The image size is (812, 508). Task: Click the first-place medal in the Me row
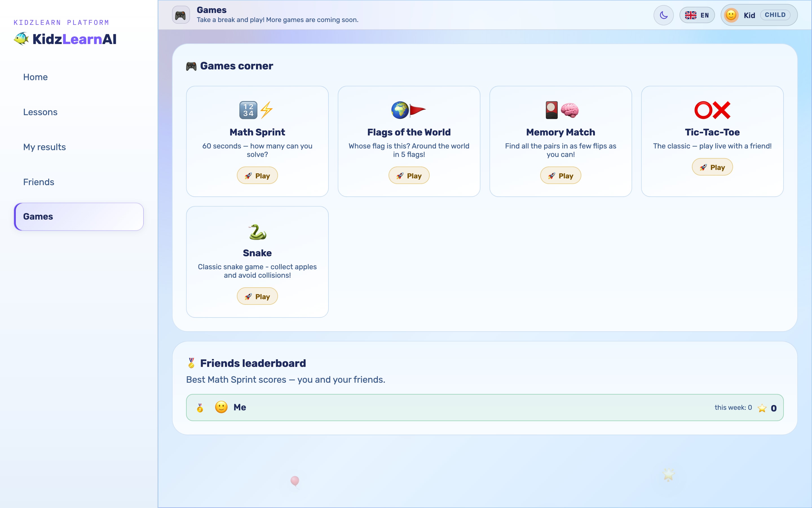(x=200, y=408)
